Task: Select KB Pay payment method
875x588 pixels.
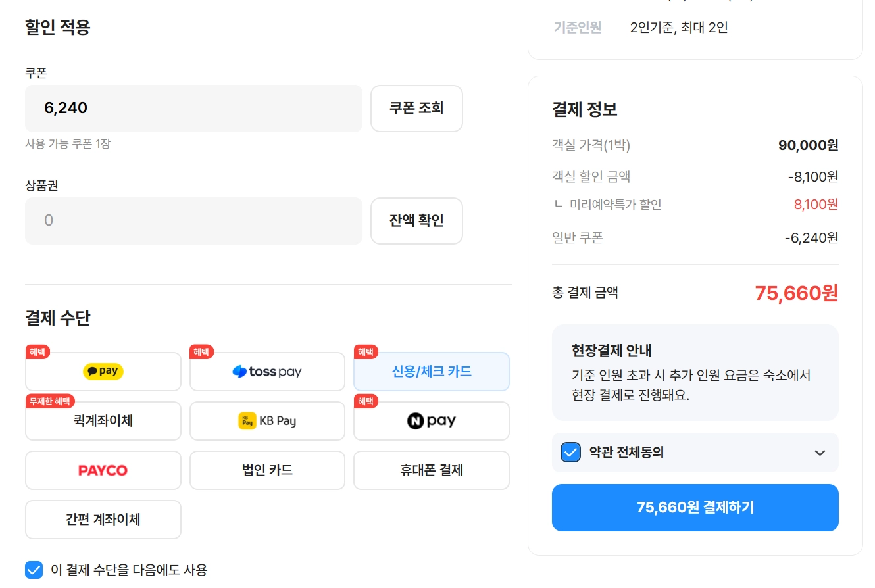Action: tap(267, 421)
